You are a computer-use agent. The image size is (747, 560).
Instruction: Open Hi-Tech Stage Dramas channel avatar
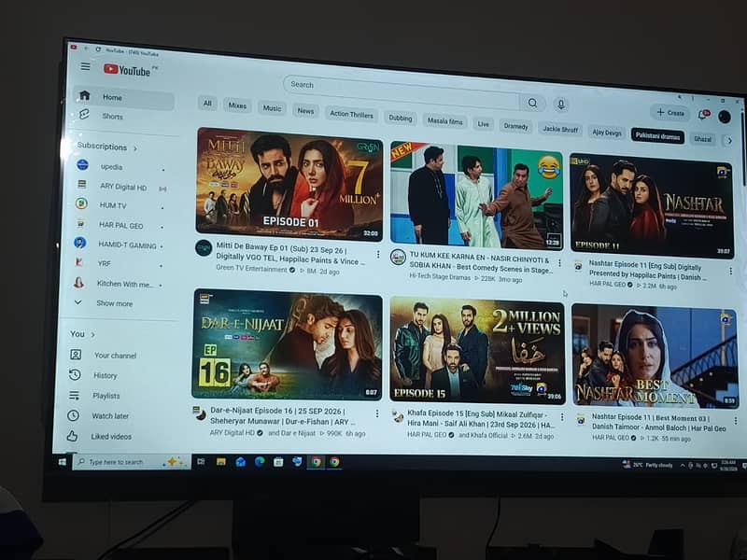(398, 258)
